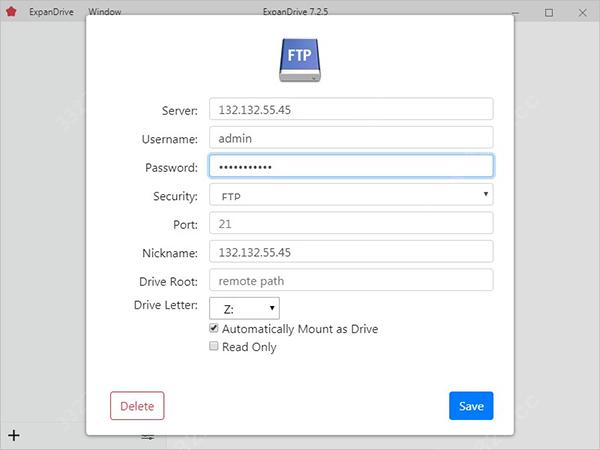Click the Drive Root remote path field
Screen dimensions: 600x450
[x=351, y=280]
